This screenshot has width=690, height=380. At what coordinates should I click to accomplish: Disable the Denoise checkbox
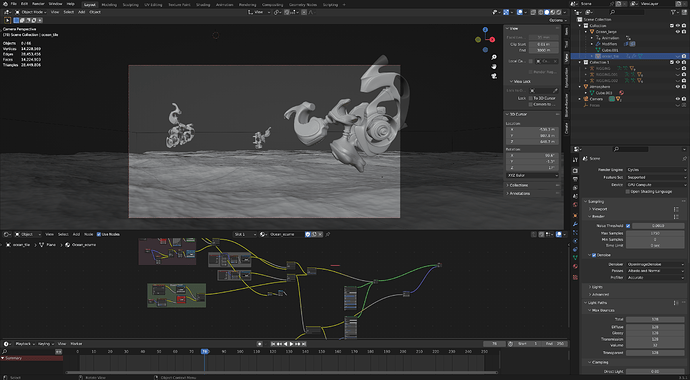[x=594, y=255]
